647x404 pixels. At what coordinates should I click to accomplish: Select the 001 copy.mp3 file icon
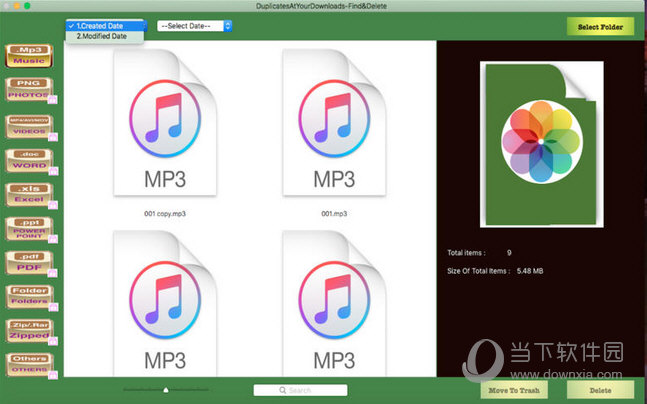pyautogui.click(x=165, y=122)
